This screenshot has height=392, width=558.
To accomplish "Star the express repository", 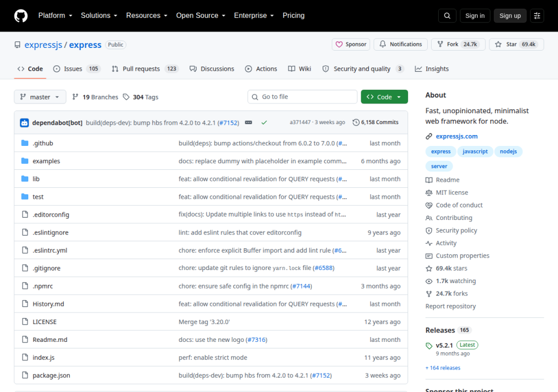I will point(517,44).
